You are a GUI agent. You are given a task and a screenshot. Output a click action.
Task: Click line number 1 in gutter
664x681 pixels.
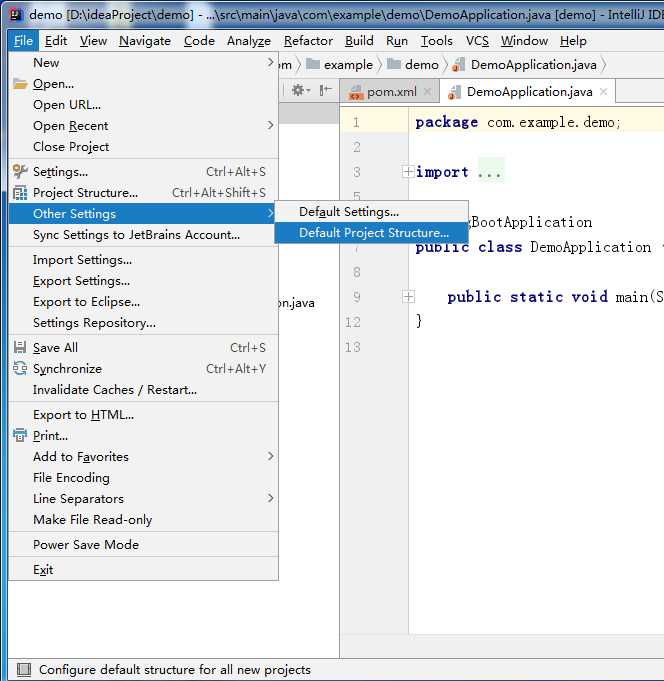tap(356, 122)
